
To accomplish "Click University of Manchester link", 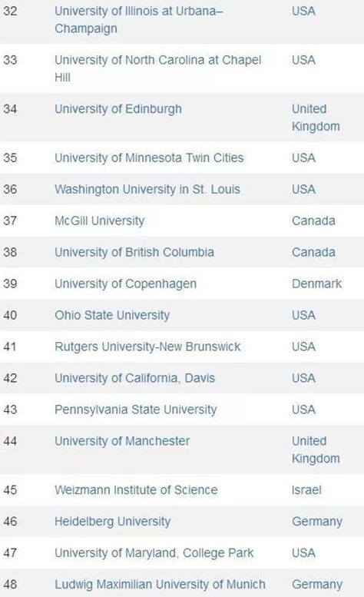I will pos(122,441).
